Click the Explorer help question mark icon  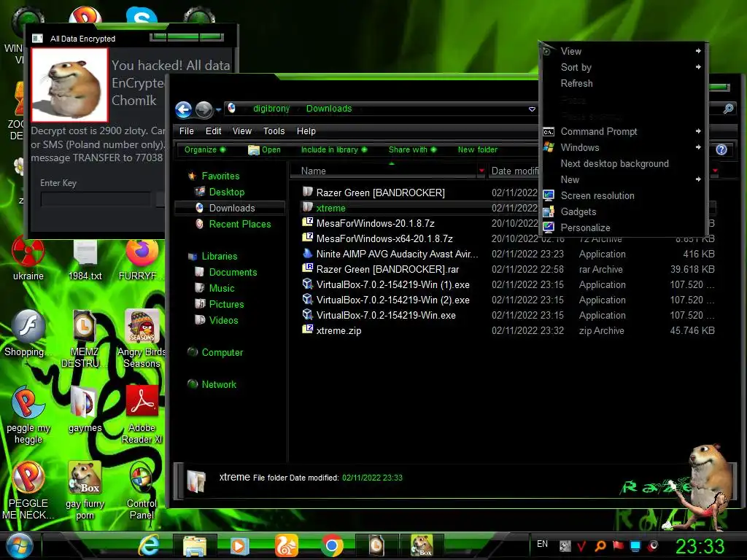point(721,149)
